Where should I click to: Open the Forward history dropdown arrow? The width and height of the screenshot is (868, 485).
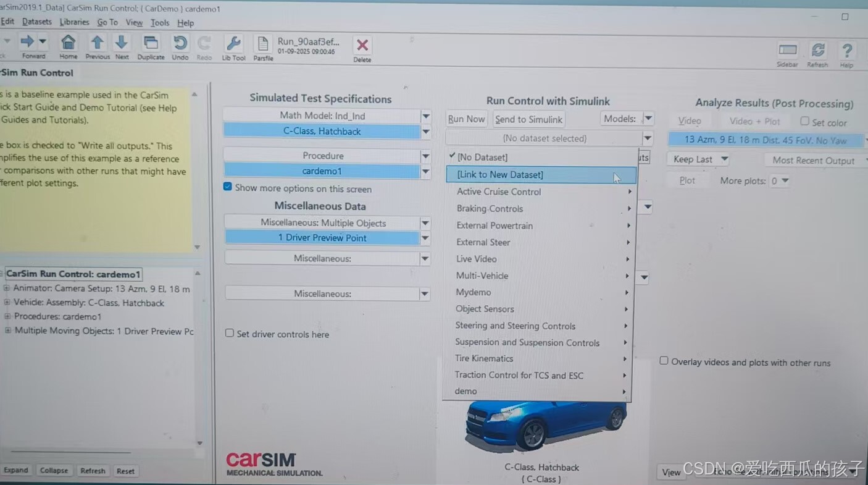point(43,41)
